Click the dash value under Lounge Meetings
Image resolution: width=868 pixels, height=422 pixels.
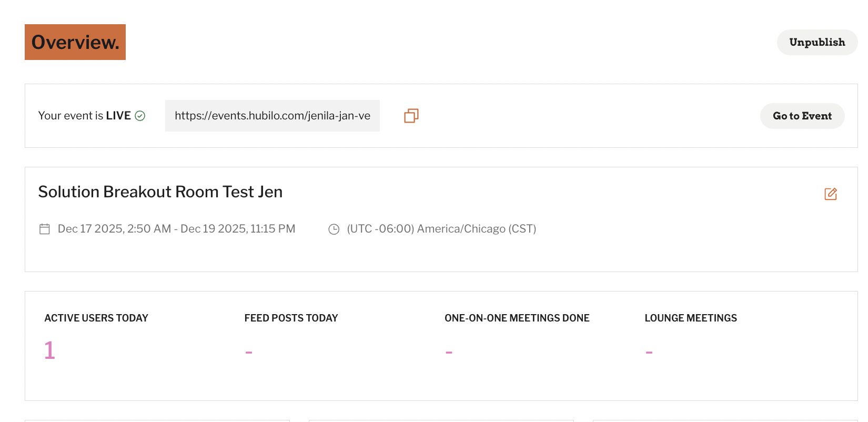click(x=649, y=352)
